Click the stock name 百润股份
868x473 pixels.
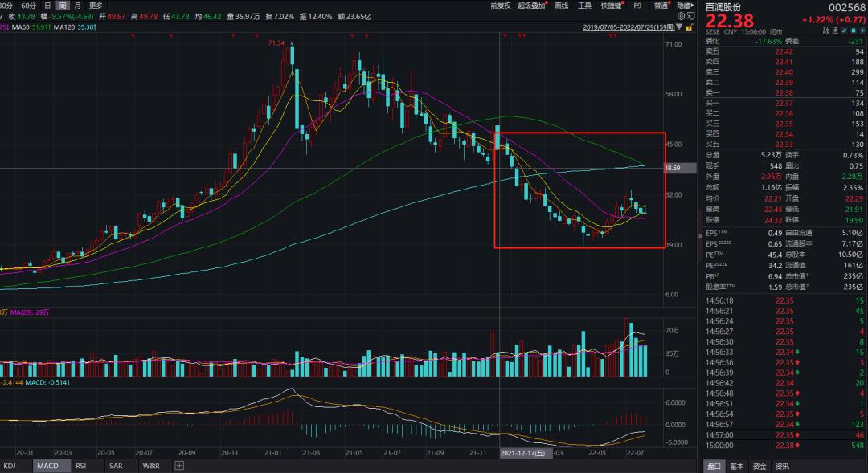[723, 7]
